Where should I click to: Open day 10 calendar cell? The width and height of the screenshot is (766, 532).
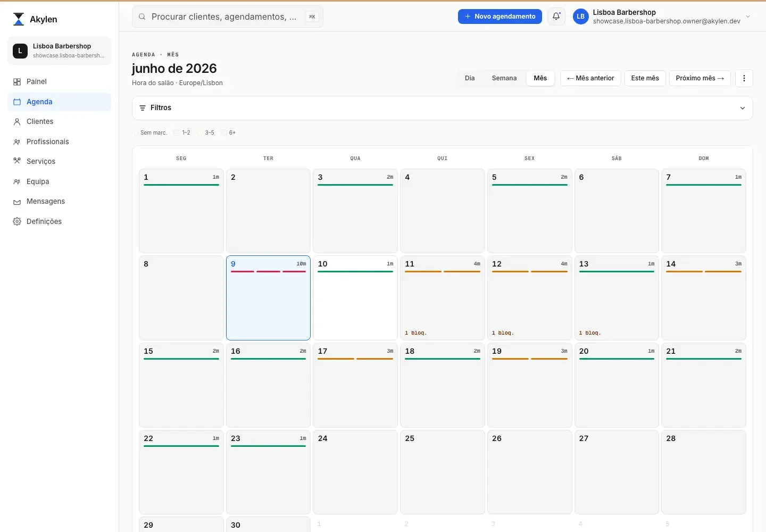355,298
